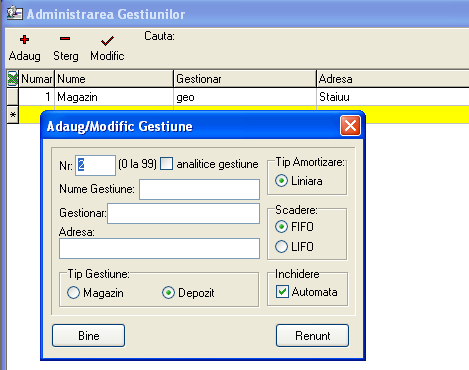Confirm with the Bine button
The width and height of the screenshot is (469, 370).
(89, 336)
